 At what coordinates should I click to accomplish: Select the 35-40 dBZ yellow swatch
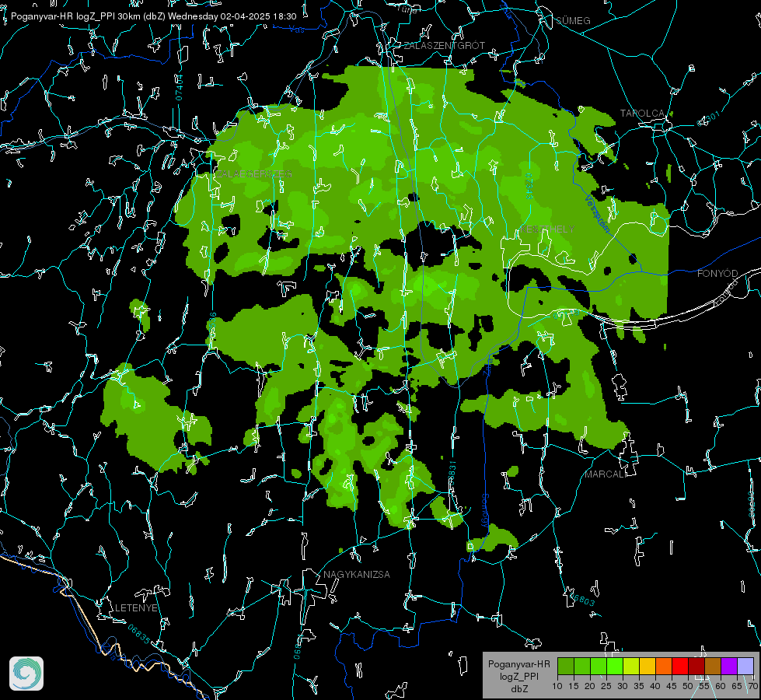(648, 666)
